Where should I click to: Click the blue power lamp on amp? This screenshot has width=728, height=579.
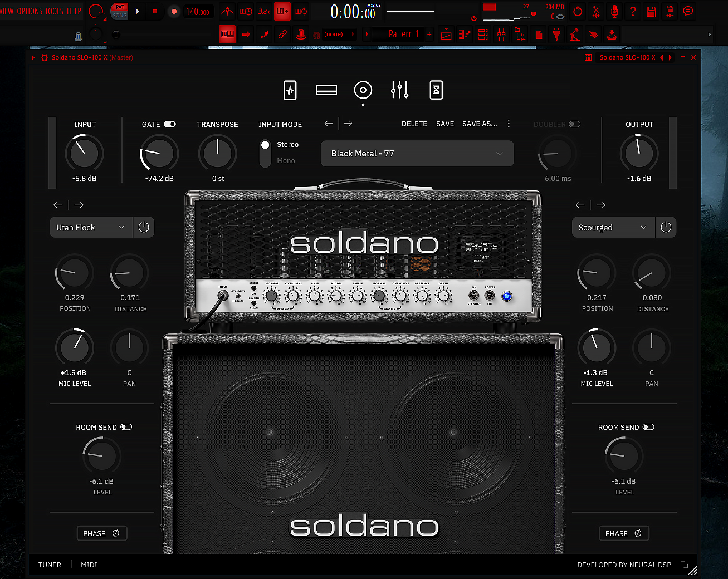(x=507, y=296)
